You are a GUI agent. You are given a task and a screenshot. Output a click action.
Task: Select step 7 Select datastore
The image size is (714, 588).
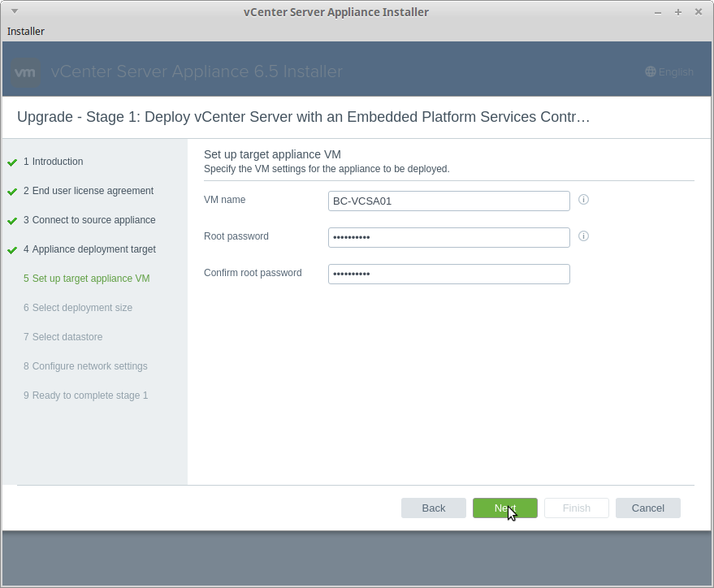[63, 337]
